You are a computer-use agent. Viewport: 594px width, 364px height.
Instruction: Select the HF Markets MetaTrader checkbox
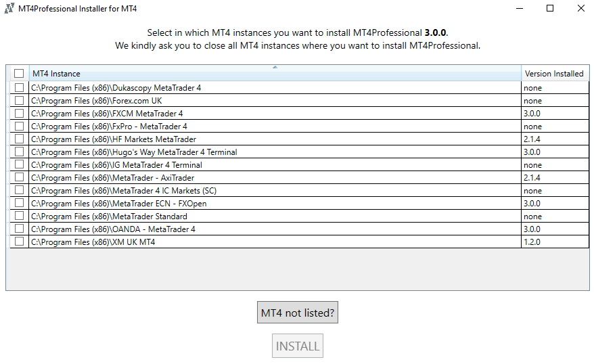tap(20, 139)
